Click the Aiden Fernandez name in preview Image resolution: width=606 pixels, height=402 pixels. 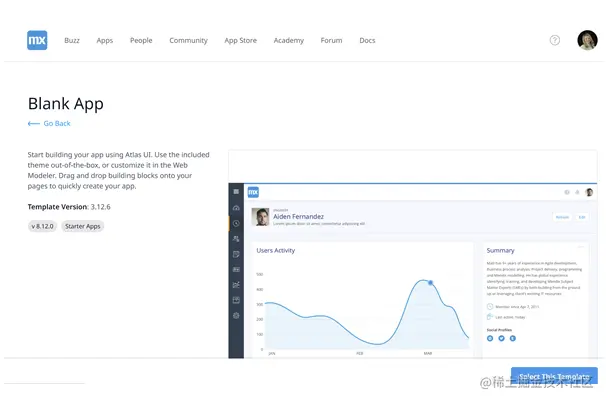click(x=298, y=216)
